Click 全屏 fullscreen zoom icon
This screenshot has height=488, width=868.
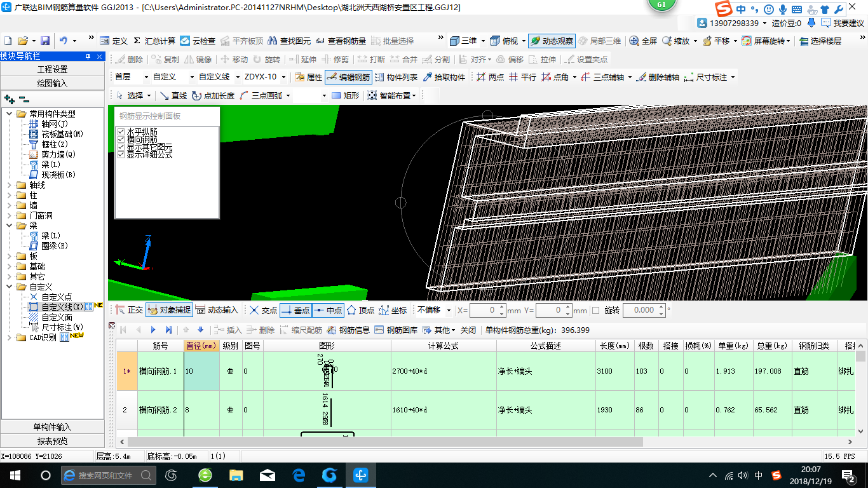643,41
